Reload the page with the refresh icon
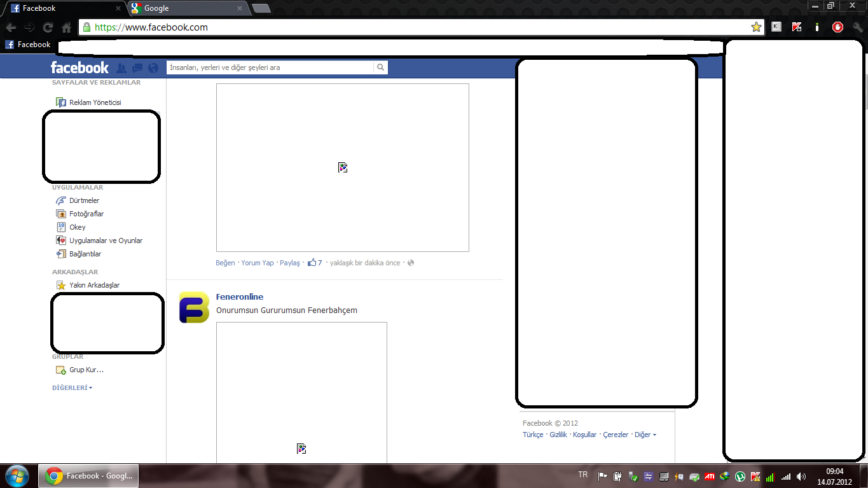868x488 pixels. click(x=48, y=27)
